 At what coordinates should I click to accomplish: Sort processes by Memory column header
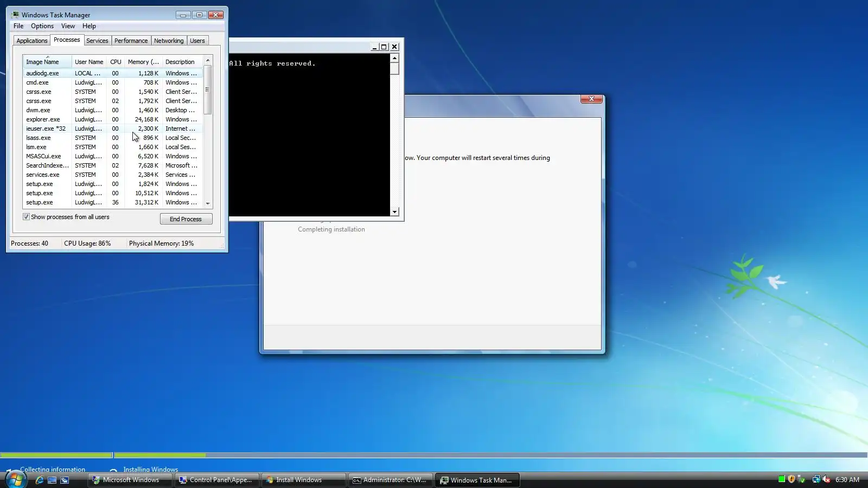click(x=143, y=62)
